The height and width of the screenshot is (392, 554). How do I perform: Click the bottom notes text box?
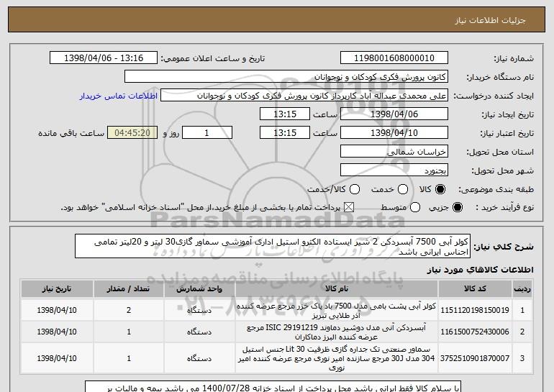(273, 386)
